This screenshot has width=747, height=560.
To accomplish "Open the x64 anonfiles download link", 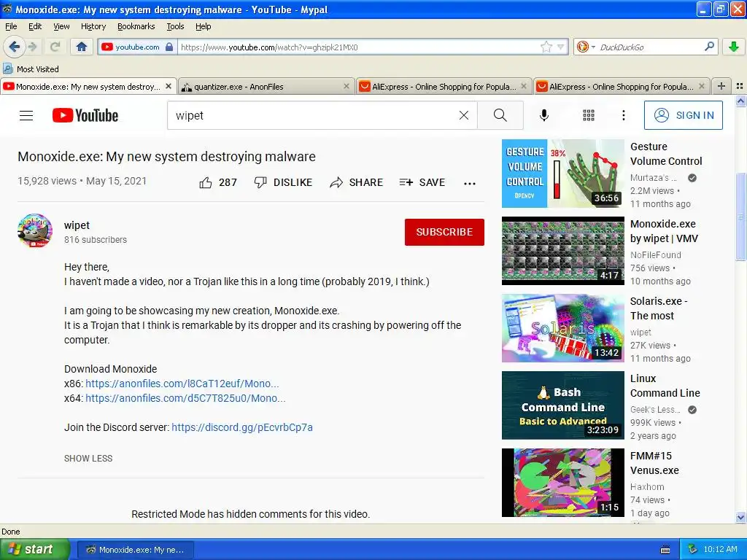I will click(x=185, y=398).
